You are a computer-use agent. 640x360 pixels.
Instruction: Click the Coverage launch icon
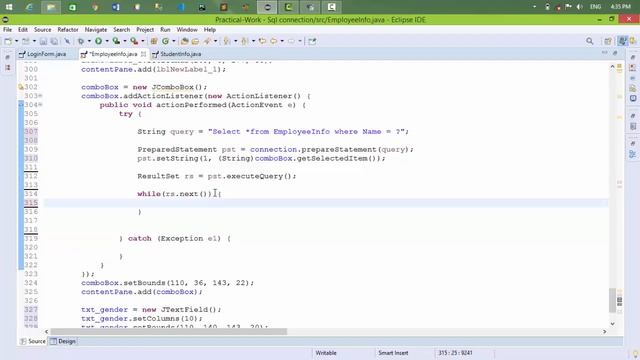pyautogui.click(x=116, y=41)
